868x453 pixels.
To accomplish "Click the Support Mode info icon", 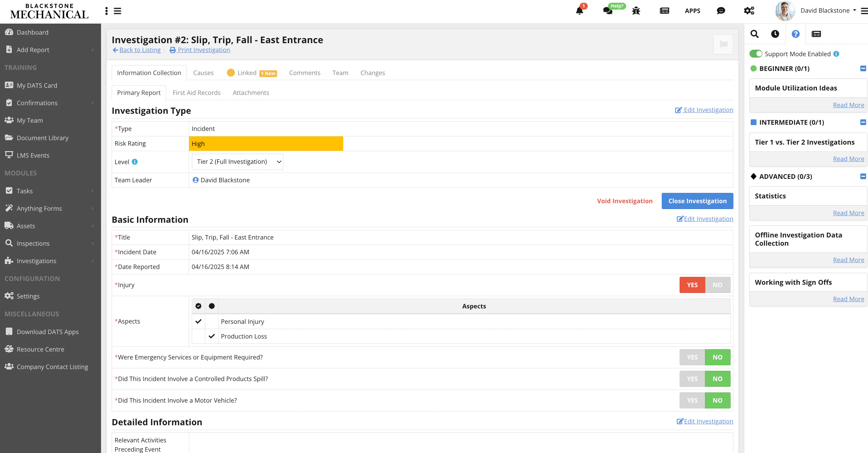I will (836, 54).
